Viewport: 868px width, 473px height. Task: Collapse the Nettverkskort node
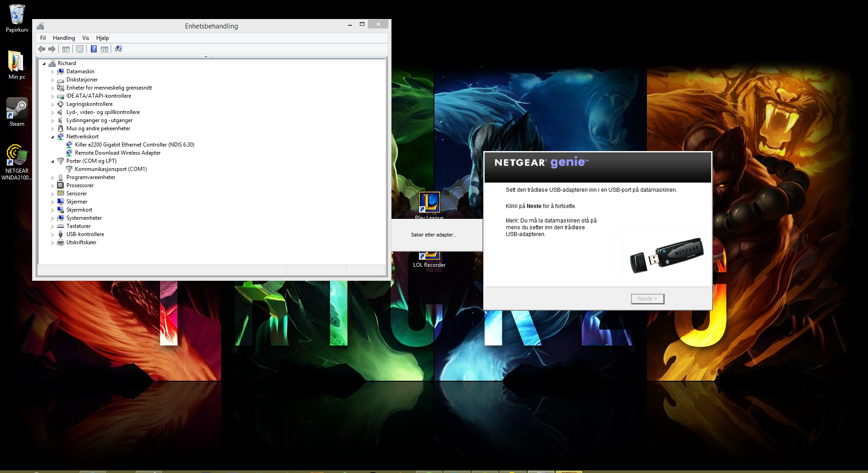[x=52, y=137]
